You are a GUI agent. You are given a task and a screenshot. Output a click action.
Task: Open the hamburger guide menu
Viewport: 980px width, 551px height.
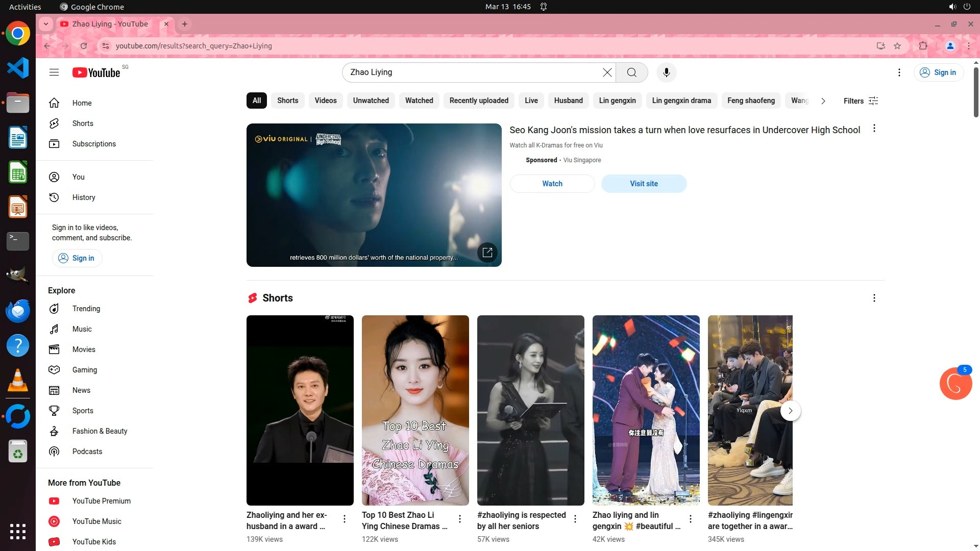tap(54, 72)
